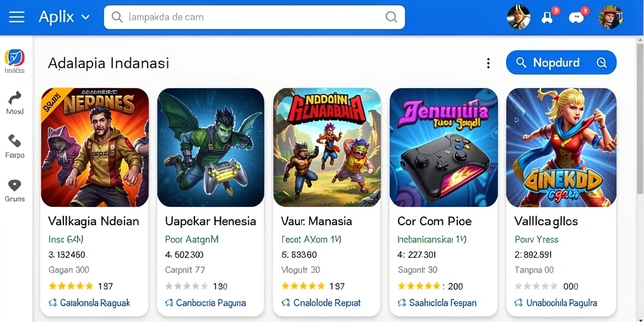Click the search input field

click(254, 17)
